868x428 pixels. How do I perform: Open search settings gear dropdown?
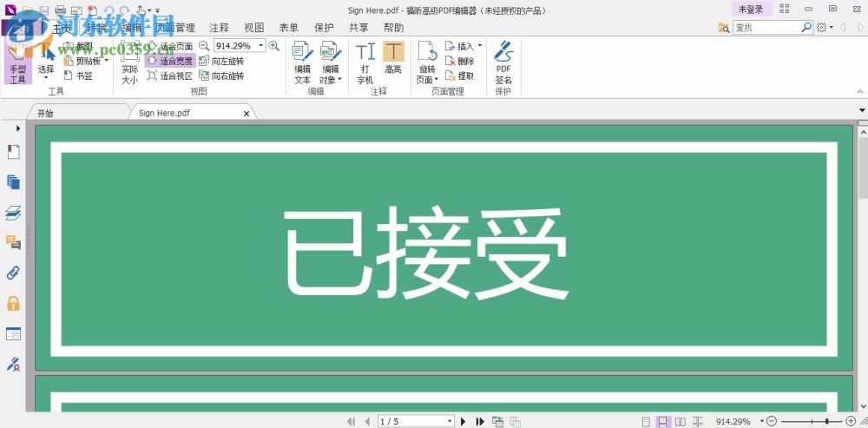point(825,27)
